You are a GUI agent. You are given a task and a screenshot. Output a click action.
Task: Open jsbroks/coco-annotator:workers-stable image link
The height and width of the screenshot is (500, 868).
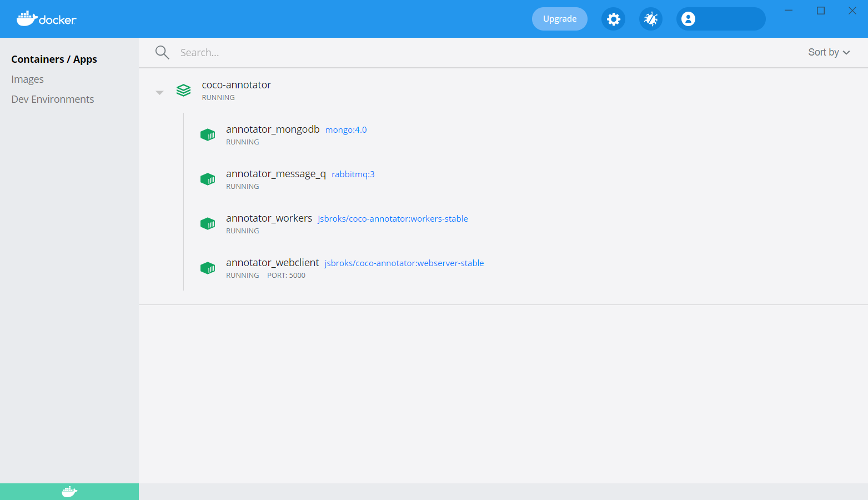pyautogui.click(x=393, y=219)
